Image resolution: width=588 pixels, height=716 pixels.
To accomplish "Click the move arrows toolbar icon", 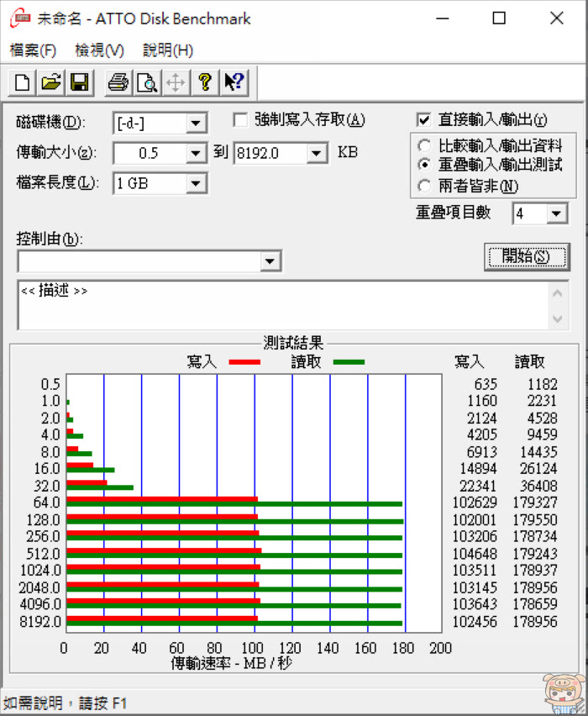I will pyautogui.click(x=176, y=83).
